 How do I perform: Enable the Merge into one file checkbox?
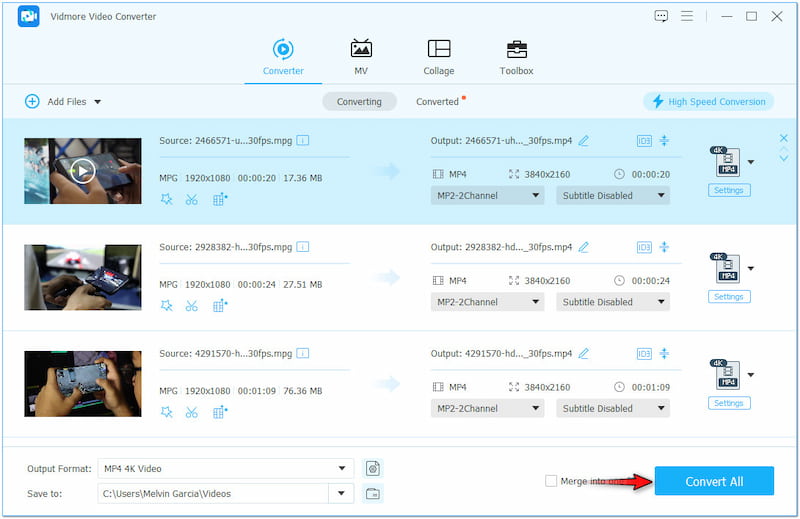click(x=551, y=481)
